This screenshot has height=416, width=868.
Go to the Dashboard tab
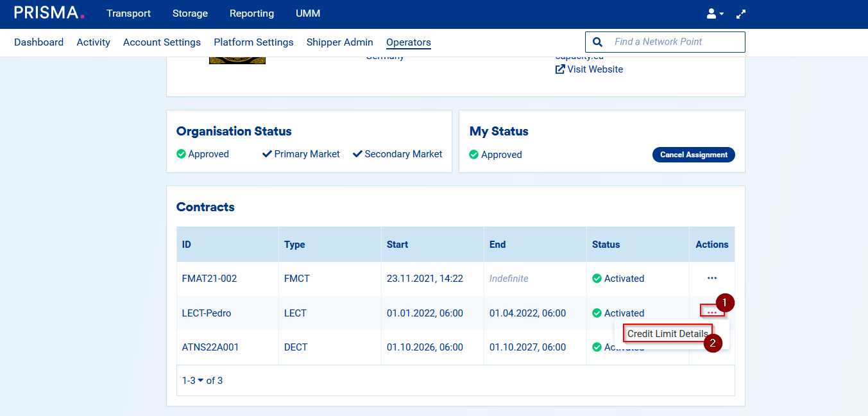click(x=38, y=42)
